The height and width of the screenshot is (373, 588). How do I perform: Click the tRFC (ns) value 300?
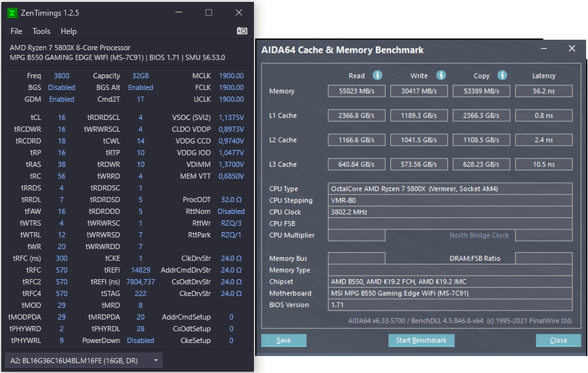[61, 258]
